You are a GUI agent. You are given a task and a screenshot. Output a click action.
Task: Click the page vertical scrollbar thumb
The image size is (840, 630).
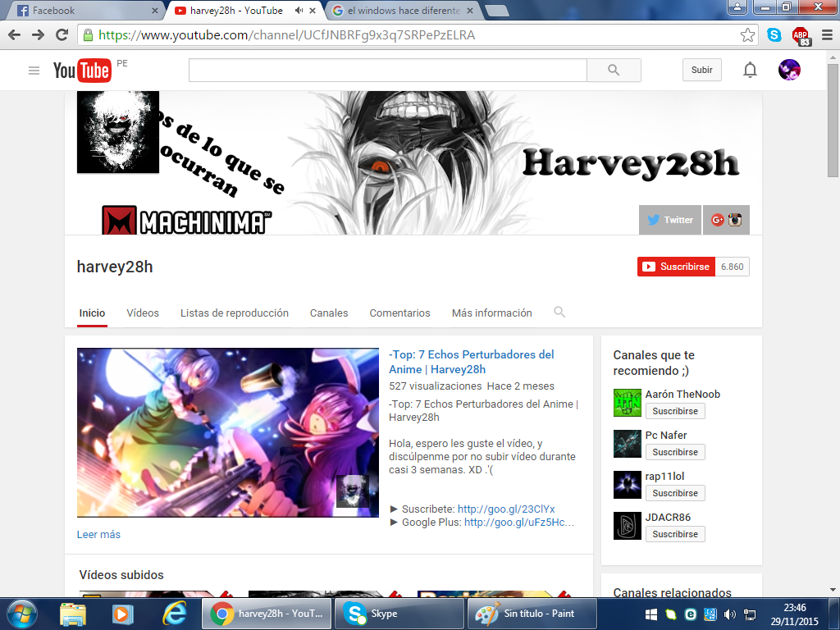click(833, 120)
